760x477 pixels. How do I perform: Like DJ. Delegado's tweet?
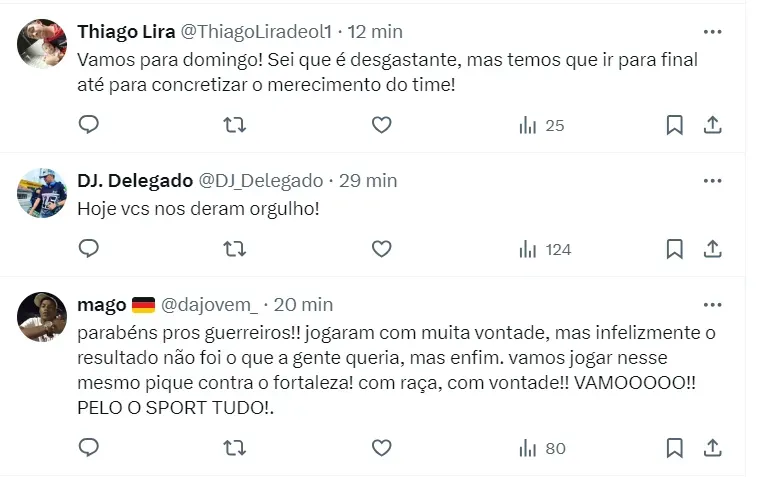tap(381, 249)
